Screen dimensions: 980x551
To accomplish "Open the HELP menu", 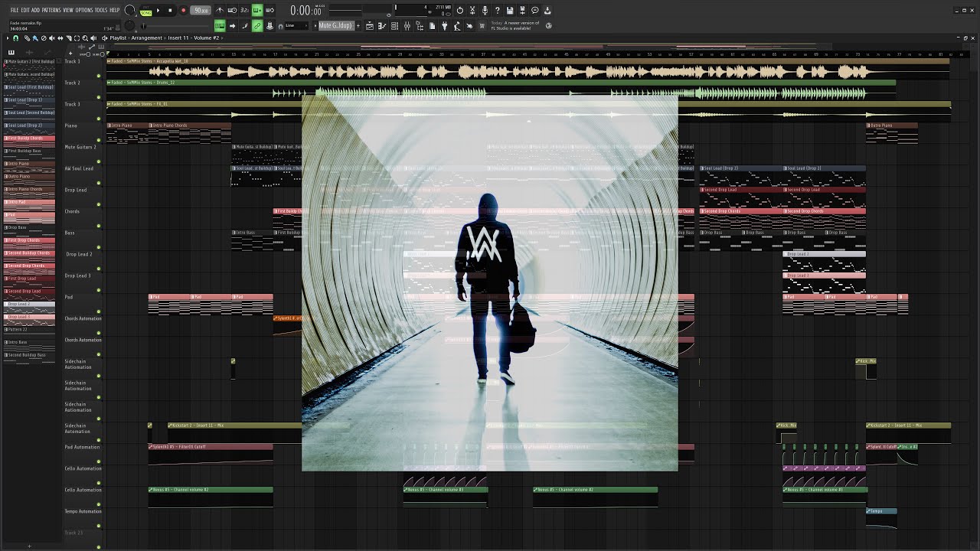I will 115,10.
